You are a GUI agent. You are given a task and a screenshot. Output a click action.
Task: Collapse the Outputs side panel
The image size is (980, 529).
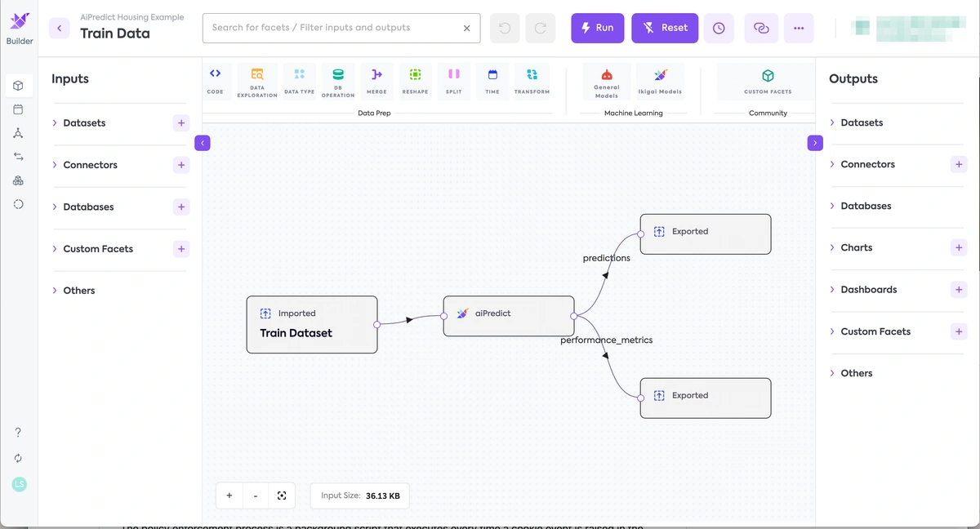815,143
